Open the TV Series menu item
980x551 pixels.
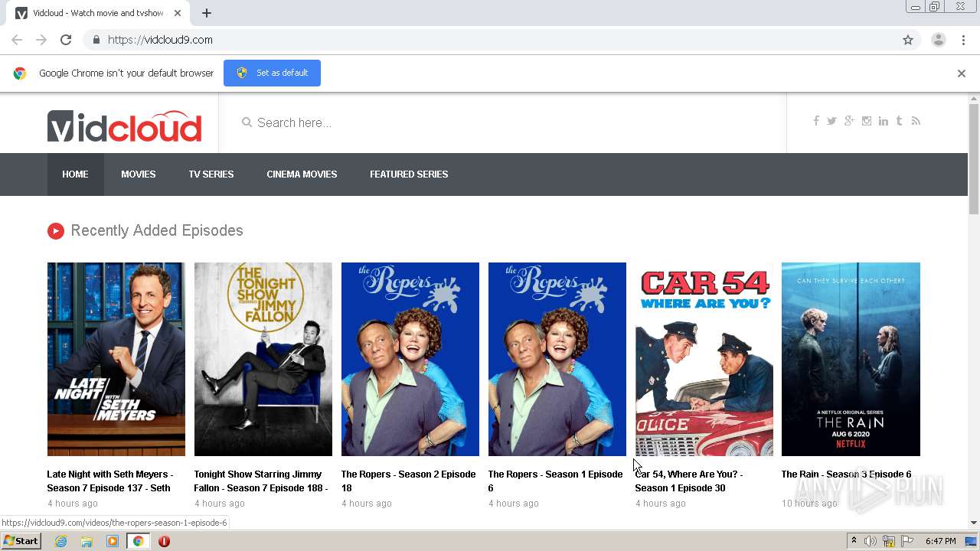211,174
